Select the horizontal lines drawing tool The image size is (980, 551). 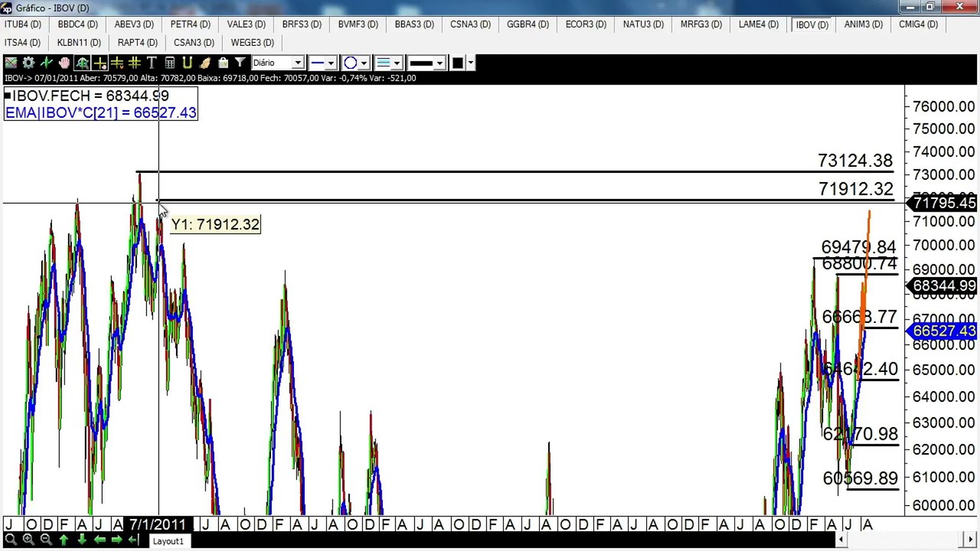(116, 63)
